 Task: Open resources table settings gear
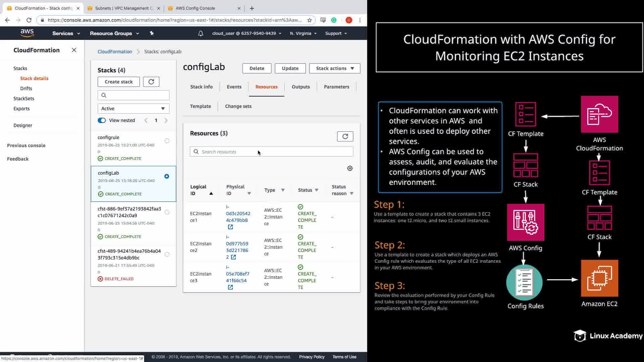(x=350, y=168)
